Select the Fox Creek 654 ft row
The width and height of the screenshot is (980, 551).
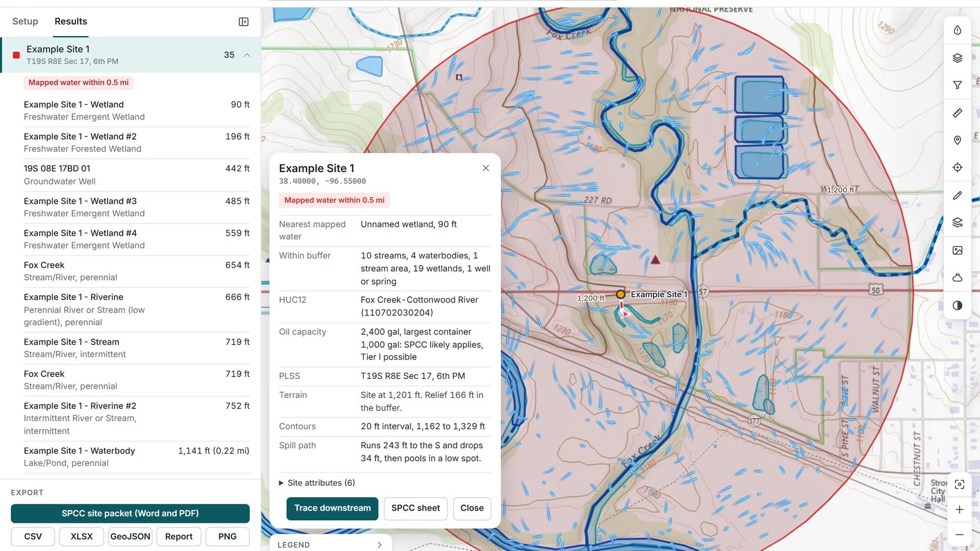point(137,271)
